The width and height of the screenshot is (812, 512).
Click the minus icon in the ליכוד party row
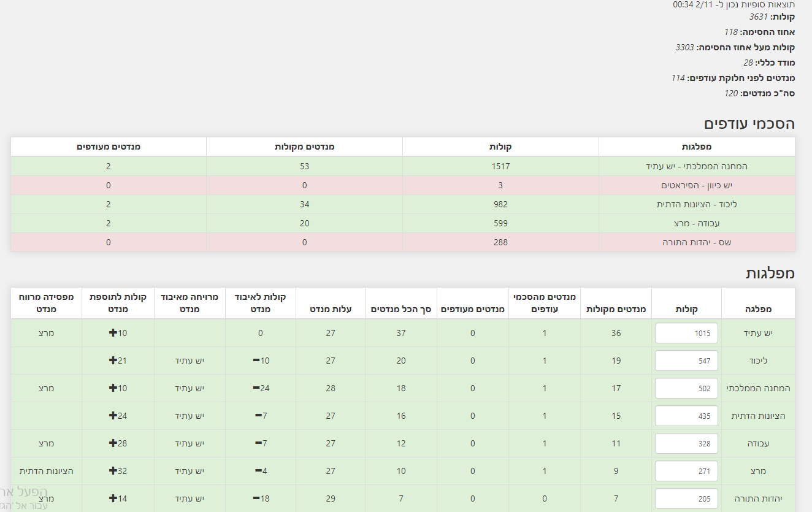[x=256, y=361]
